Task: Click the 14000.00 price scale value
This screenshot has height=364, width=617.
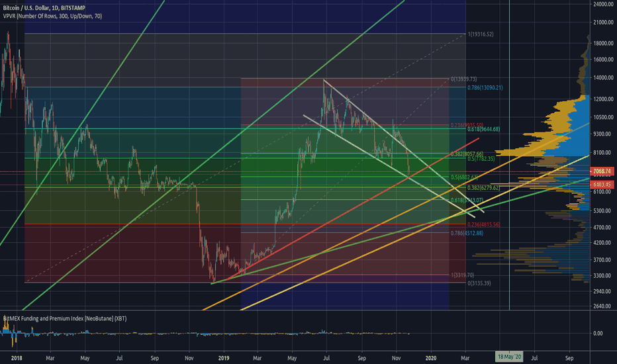Action: [603, 78]
